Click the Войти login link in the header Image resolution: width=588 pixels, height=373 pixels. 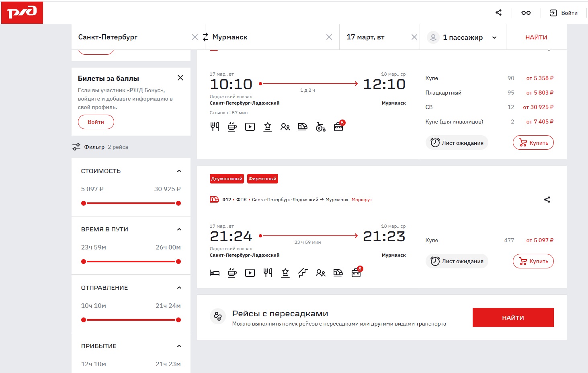click(563, 13)
